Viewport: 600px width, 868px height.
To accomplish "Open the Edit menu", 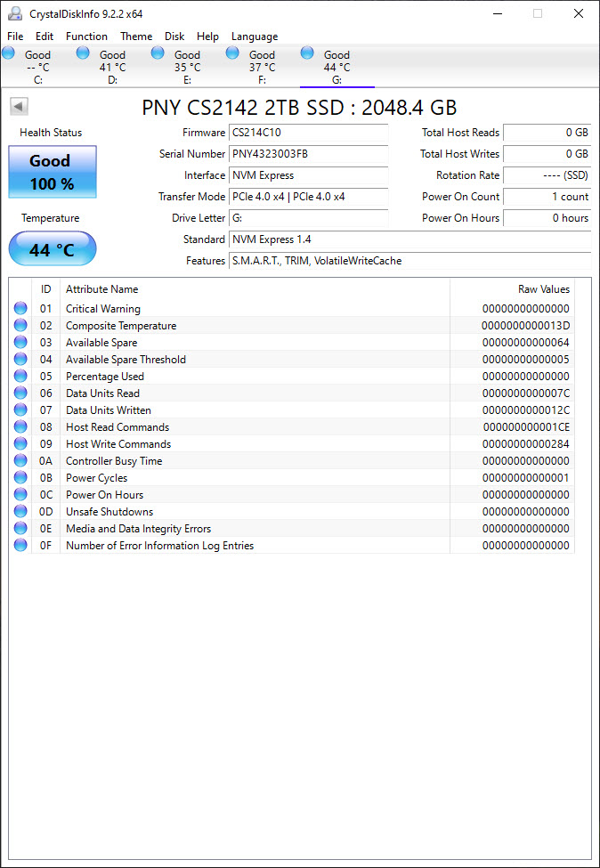I will click(x=45, y=37).
